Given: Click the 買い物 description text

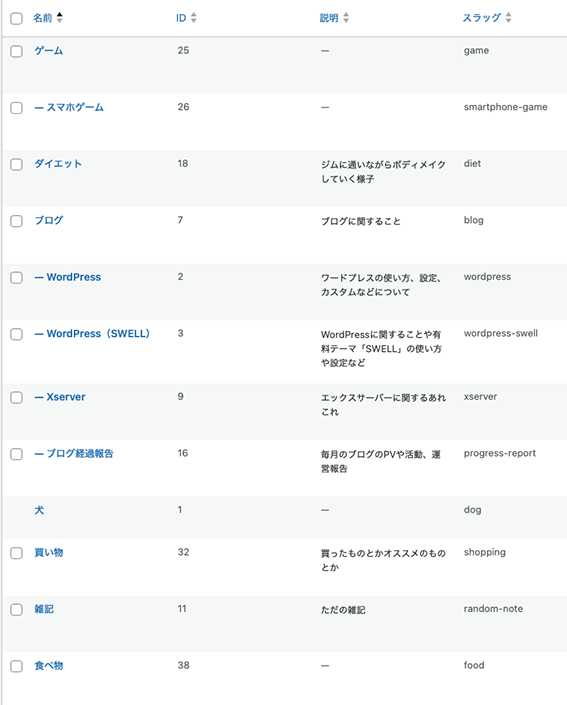Looking at the screenshot, I should 384,560.
